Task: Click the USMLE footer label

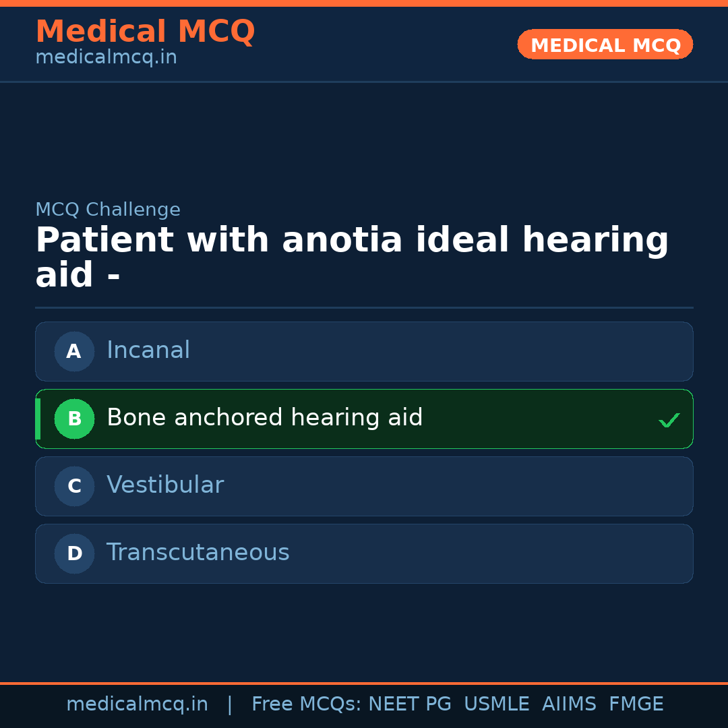Action: pos(496,704)
